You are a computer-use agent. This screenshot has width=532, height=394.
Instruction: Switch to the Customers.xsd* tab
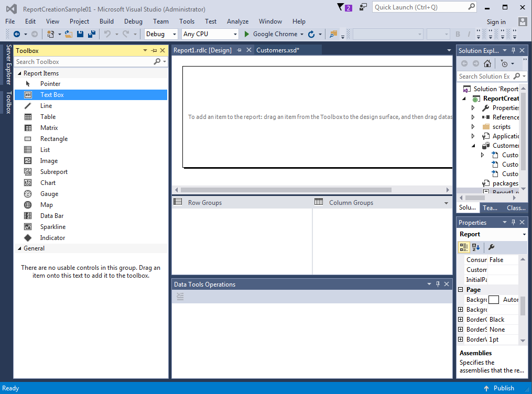(x=278, y=50)
